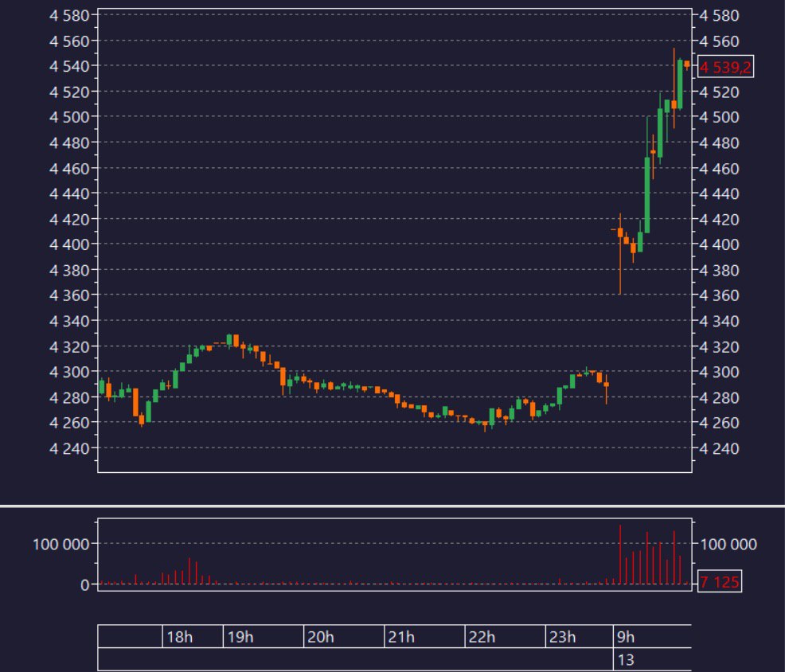The width and height of the screenshot is (785, 672).
Task: Select the 20h time axis label
Action: tap(320, 637)
